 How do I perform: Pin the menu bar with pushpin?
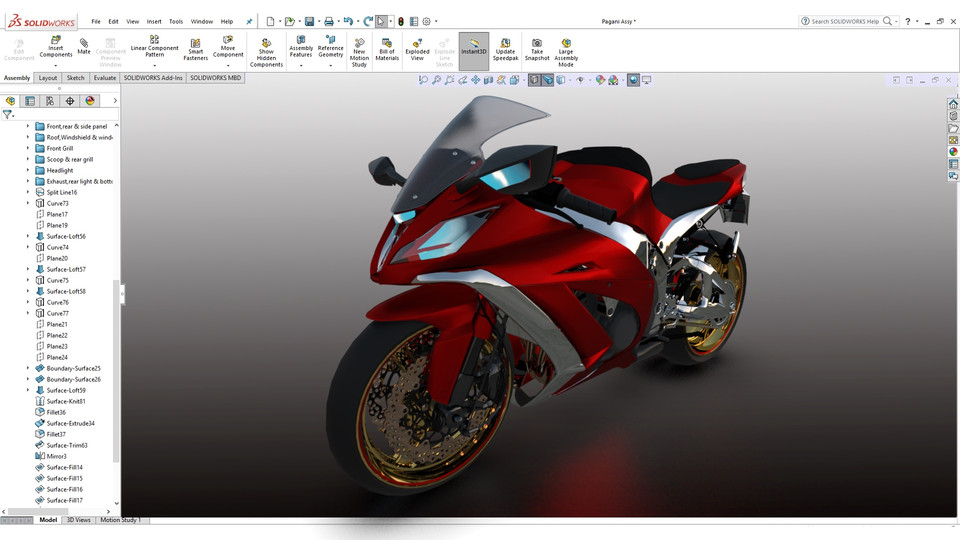(249, 21)
